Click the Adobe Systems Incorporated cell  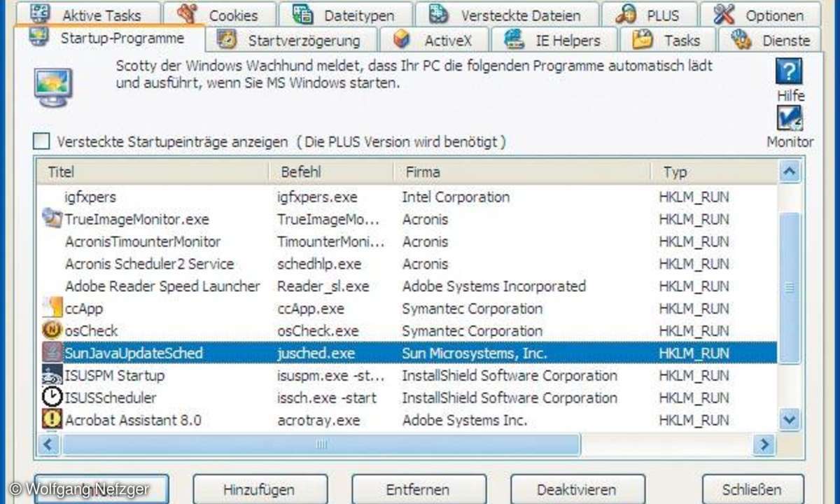click(x=494, y=286)
